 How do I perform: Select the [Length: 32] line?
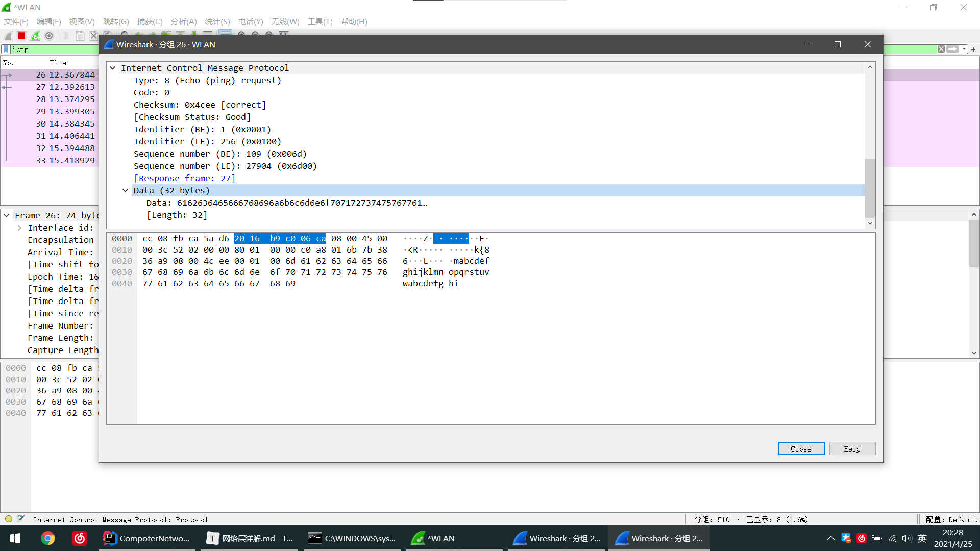177,215
